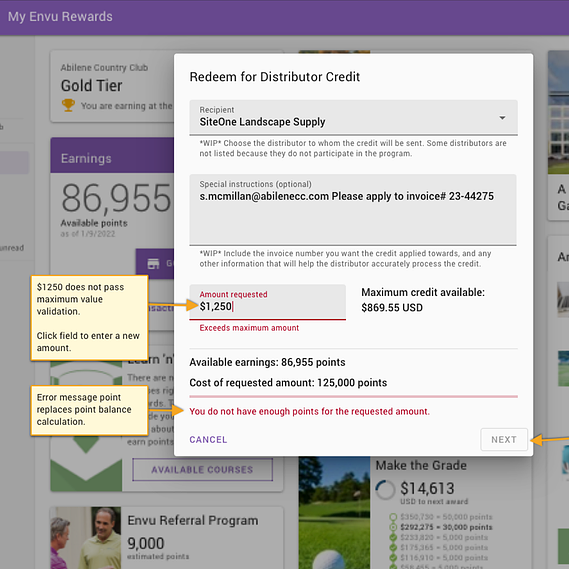Screen dimensions: 569x569
Task: Click the gold trophy icon
Action: tap(68, 105)
